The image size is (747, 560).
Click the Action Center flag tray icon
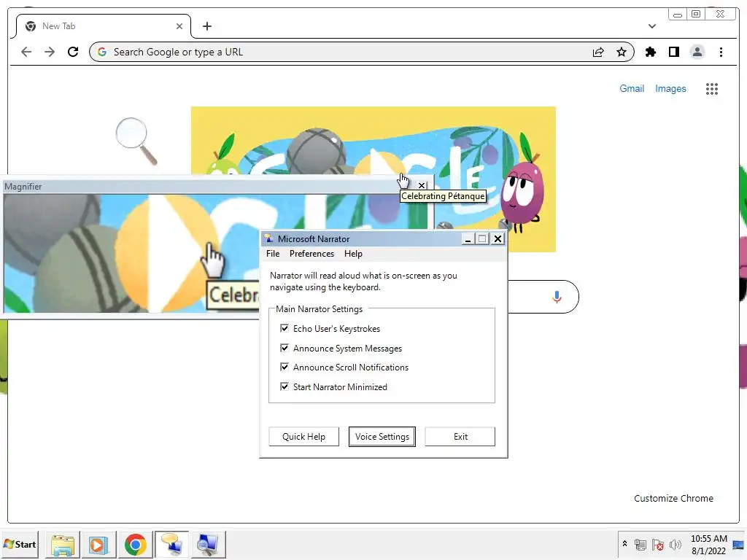pyautogui.click(x=658, y=544)
